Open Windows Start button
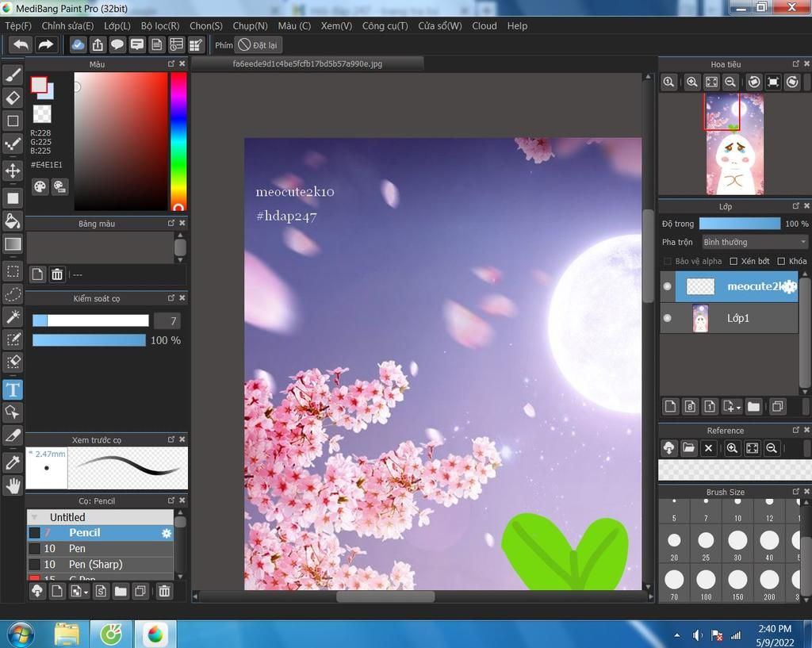The image size is (812, 648). click(21, 635)
